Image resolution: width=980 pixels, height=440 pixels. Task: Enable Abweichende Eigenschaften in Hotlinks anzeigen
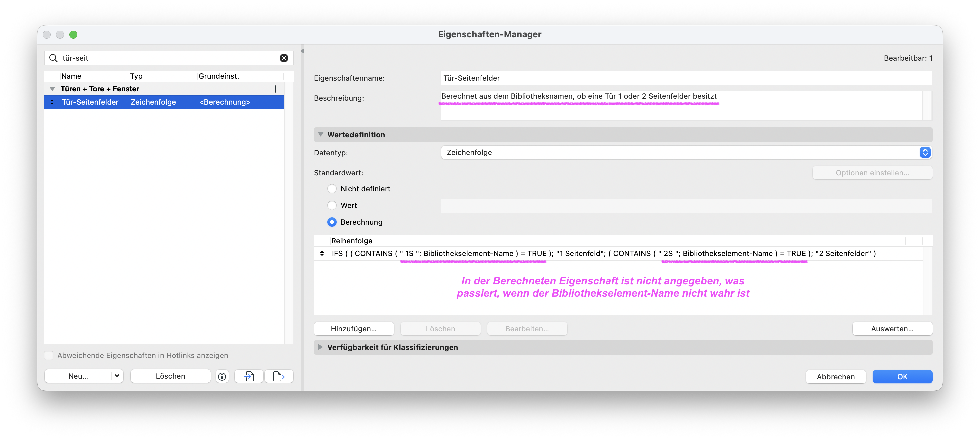pyautogui.click(x=49, y=355)
